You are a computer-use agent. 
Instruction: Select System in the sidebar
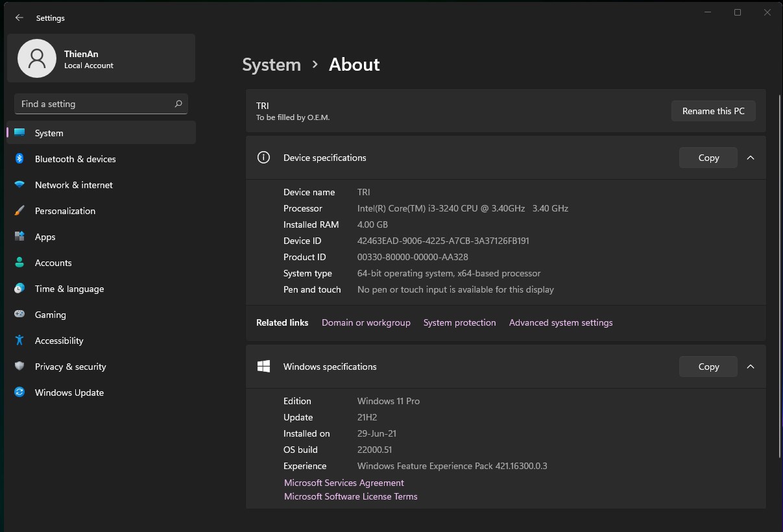(x=101, y=133)
